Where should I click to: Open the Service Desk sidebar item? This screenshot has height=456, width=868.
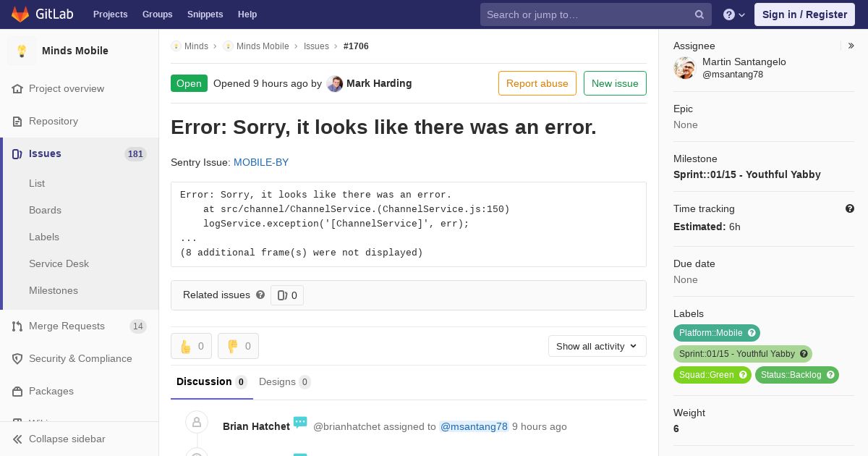(59, 263)
